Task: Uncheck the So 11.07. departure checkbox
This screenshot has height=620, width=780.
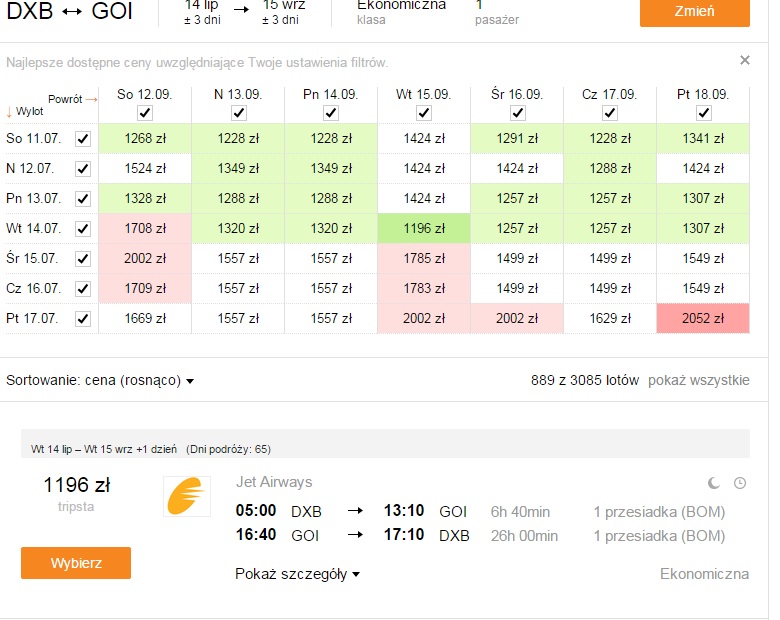Action: click(x=83, y=139)
